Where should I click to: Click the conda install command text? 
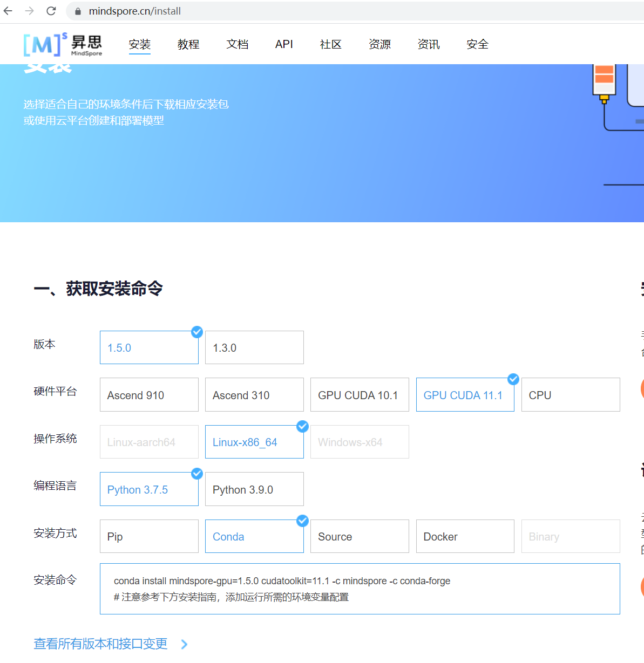(x=282, y=581)
